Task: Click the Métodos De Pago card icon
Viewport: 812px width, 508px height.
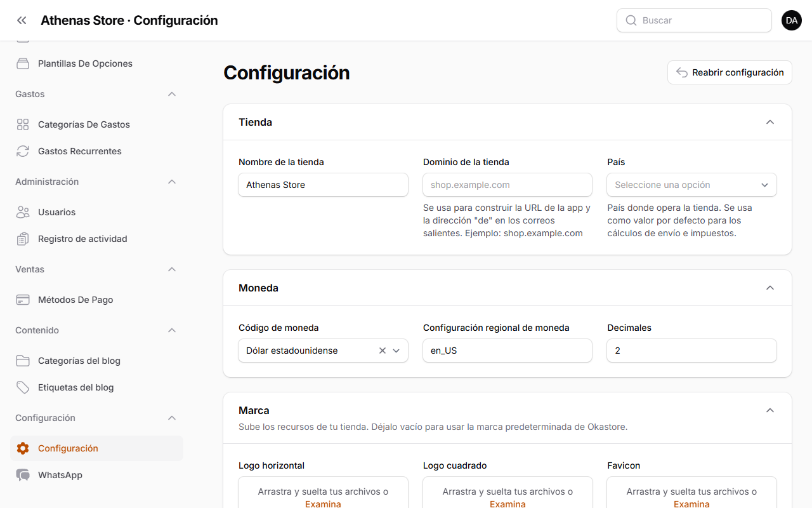Action: [23, 300]
